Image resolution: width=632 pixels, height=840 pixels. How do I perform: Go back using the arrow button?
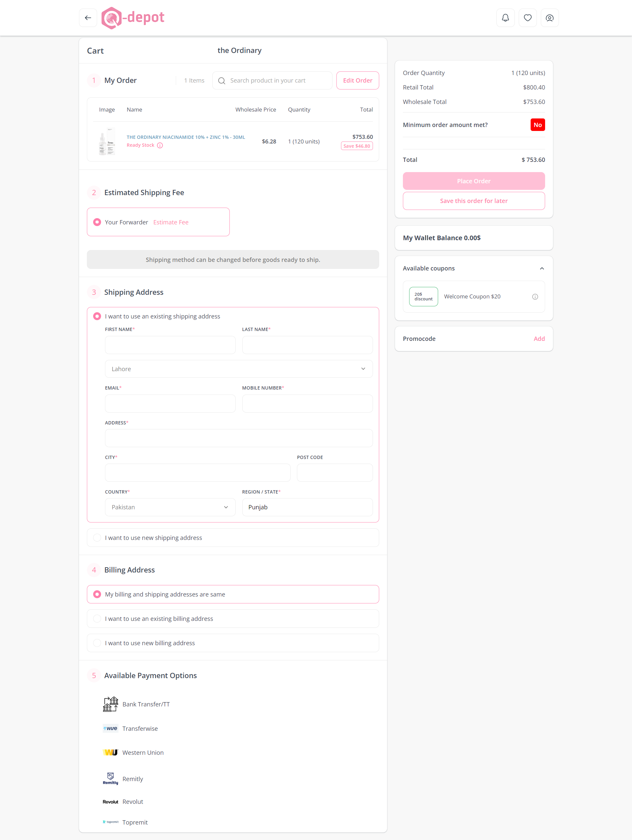(88, 18)
